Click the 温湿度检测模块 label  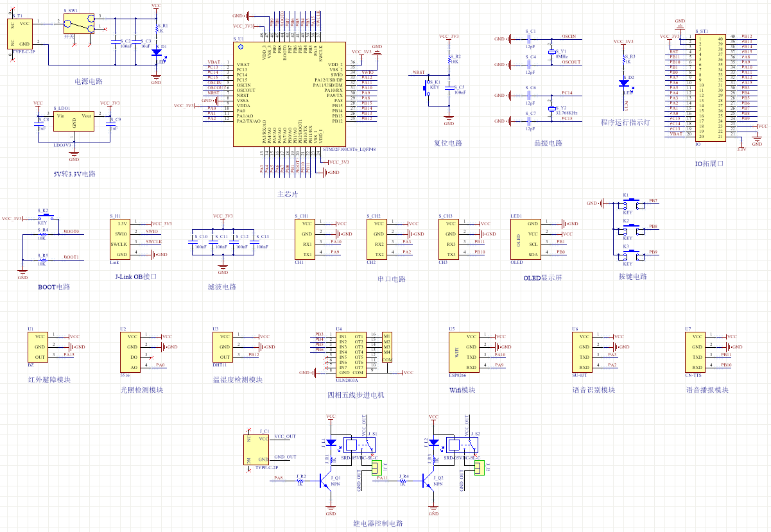238,379
